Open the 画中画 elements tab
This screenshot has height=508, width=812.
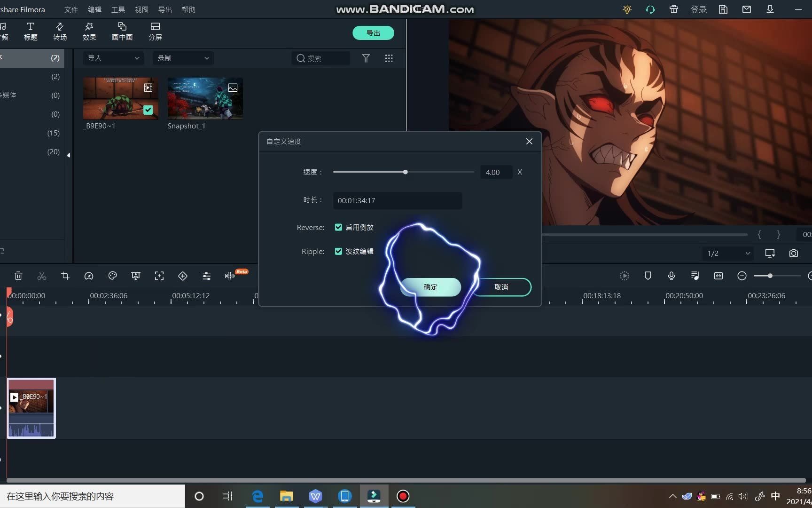(x=122, y=32)
